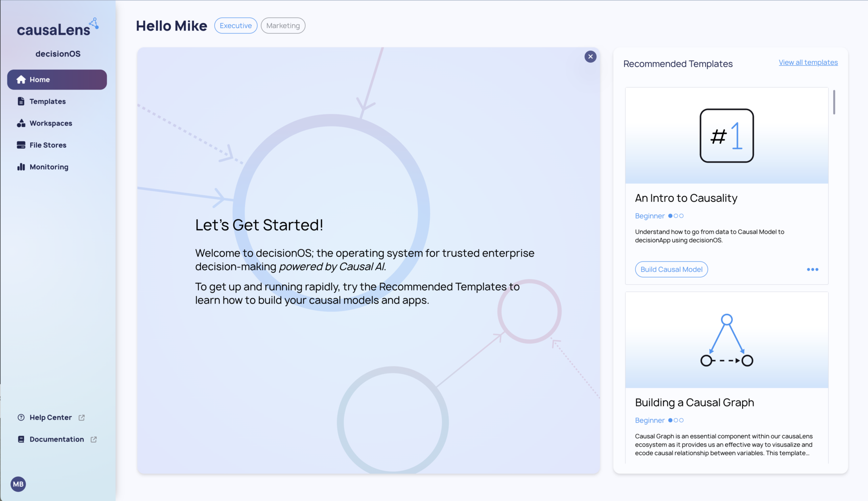868x501 pixels.
Task: Click the causaLens logo
Action: pyautogui.click(x=57, y=28)
